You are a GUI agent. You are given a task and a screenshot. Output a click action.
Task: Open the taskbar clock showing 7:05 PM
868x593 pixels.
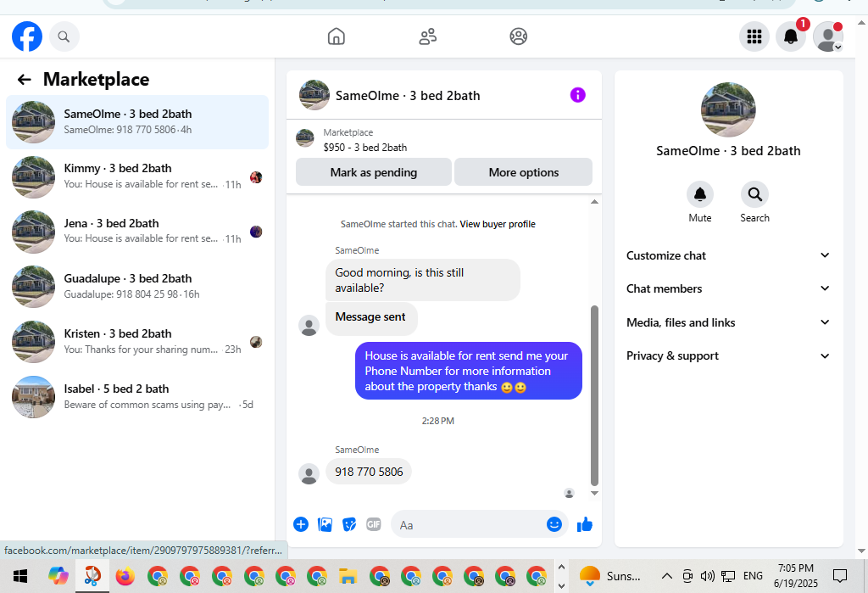coord(795,576)
